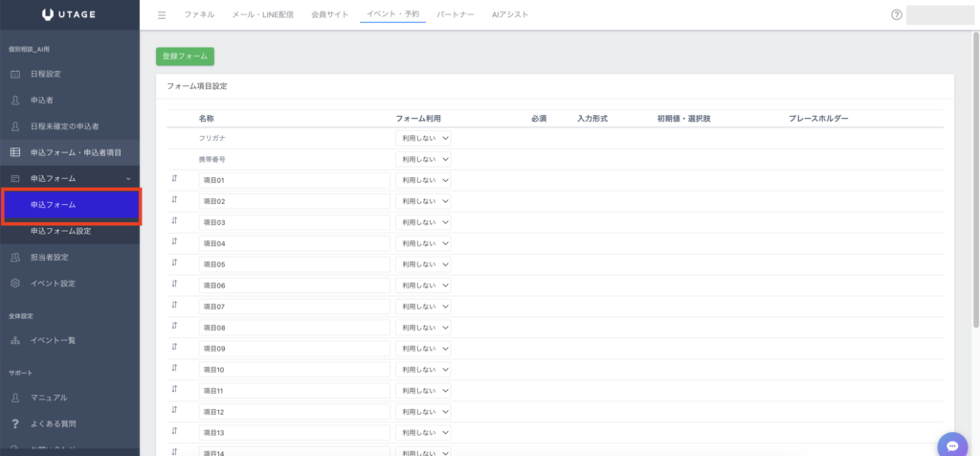Click the 項目02 name input field
The image size is (980, 456).
(294, 201)
